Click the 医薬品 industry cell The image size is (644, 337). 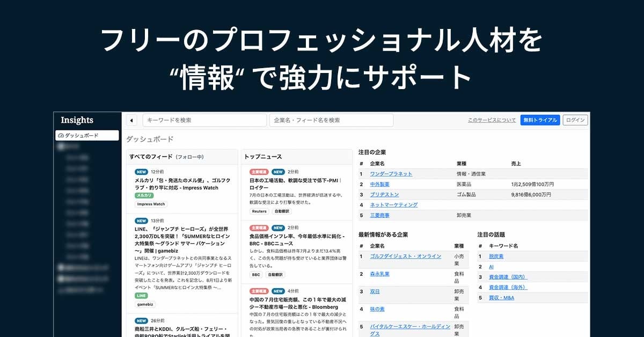click(x=464, y=184)
